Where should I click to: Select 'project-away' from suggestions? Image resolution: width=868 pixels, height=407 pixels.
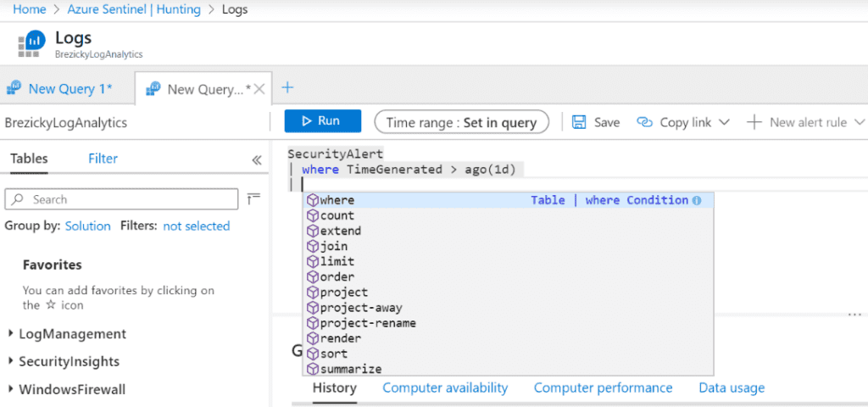click(509, 307)
